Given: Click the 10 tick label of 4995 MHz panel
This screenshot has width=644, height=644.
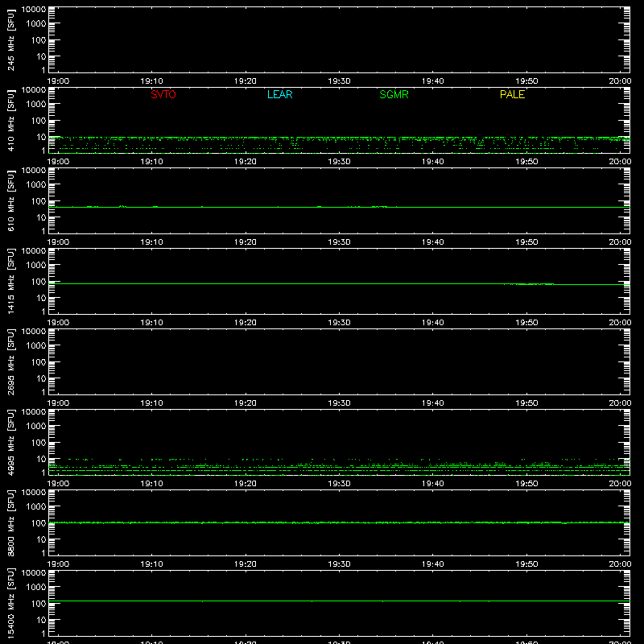Looking at the screenshot, I should (42, 459).
